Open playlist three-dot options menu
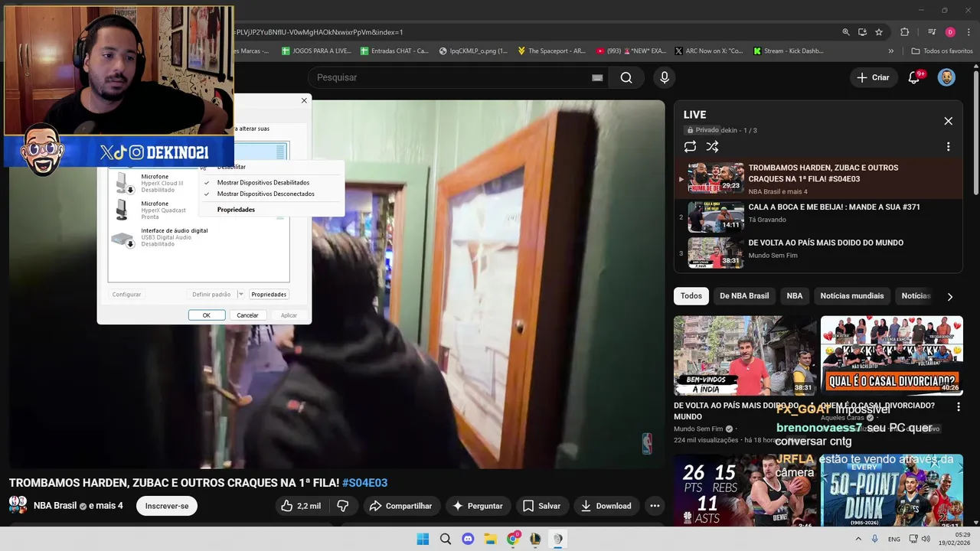 pos(949,146)
